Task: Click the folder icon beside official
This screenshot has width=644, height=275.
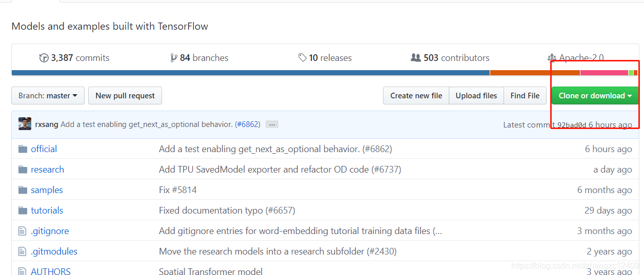Action: tap(23, 149)
